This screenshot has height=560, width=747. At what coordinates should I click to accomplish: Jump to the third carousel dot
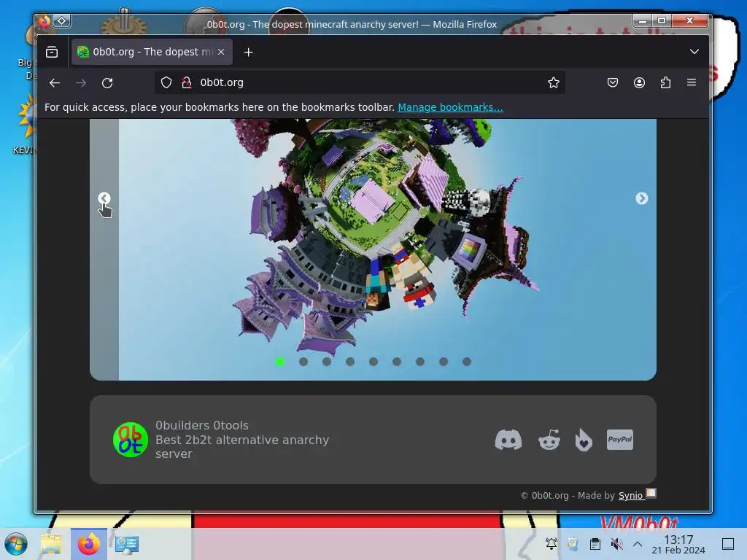(x=327, y=362)
